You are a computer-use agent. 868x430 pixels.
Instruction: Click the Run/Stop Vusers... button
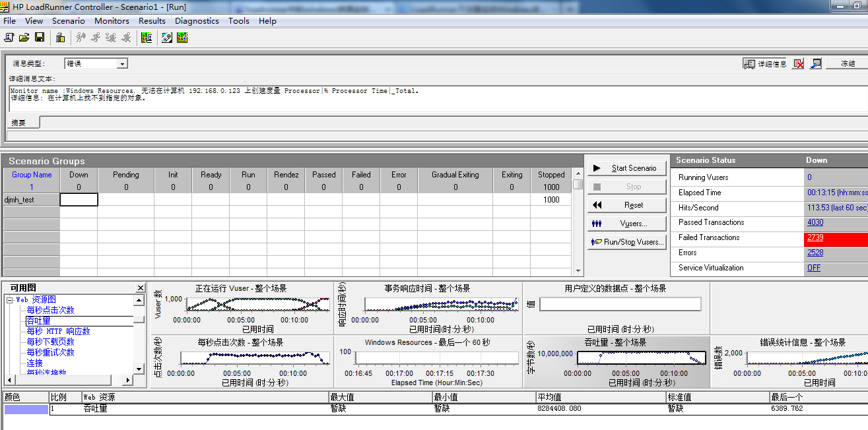(x=626, y=242)
